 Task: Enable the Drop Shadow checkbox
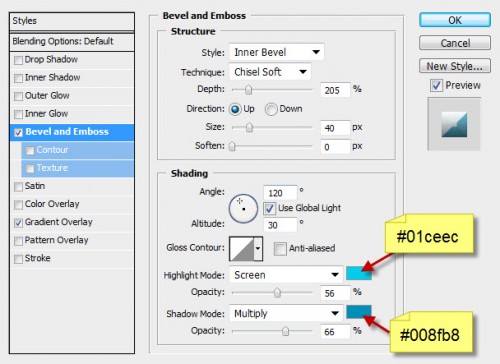pyautogui.click(x=18, y=60)
